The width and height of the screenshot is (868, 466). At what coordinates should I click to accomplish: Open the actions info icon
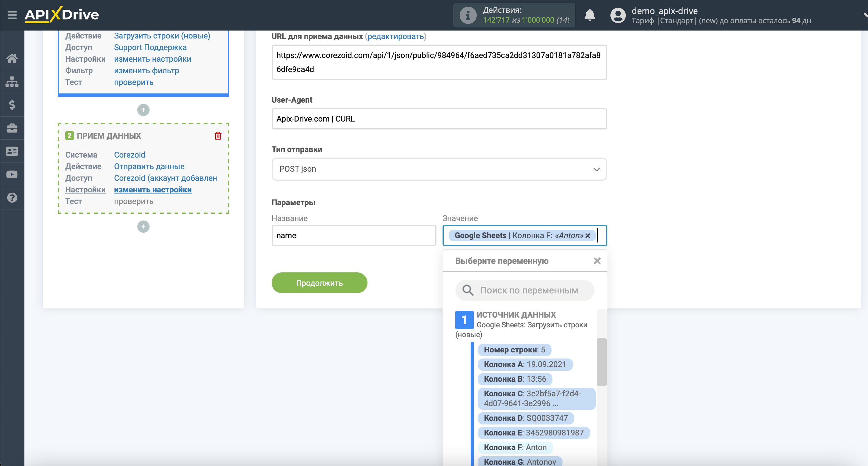click(468, 15)
